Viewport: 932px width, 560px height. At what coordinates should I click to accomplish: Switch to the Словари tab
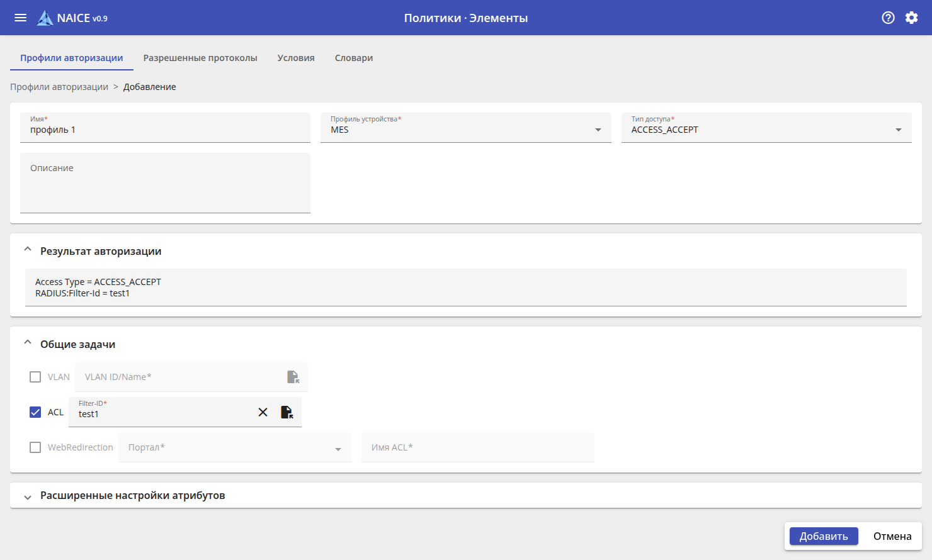coord(354,58)
